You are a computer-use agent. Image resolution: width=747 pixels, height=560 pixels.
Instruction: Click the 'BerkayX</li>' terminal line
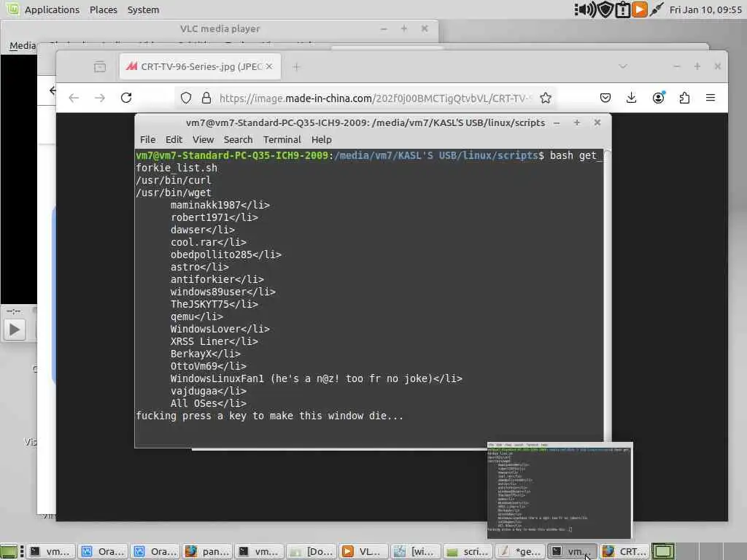tap(205, 354)
